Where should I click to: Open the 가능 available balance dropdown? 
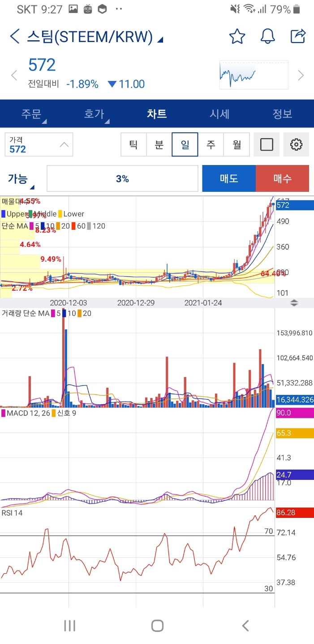coord(21,179)
